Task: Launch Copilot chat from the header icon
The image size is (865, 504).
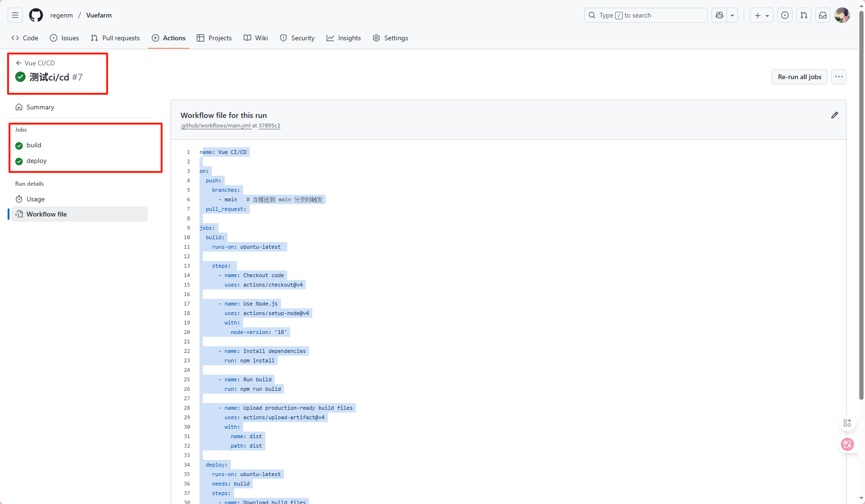Action: [719, 15]
